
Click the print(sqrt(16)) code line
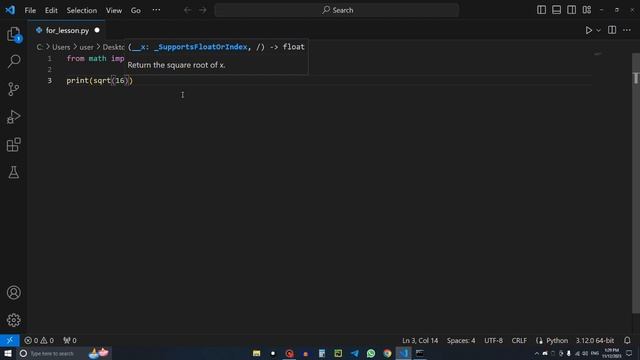point(100,80)
